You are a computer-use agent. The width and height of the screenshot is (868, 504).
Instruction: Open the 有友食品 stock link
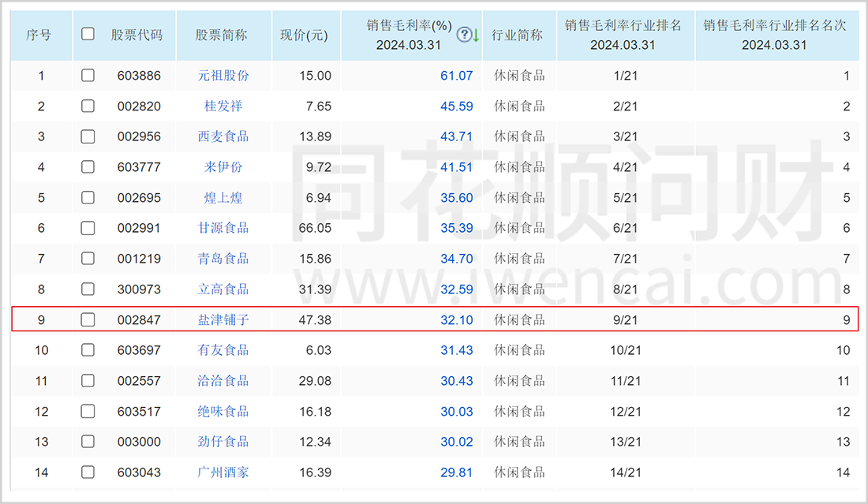223,350
